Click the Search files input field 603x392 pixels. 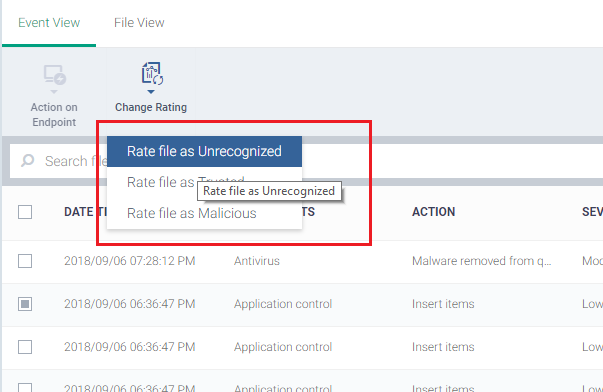click(58, 161)
